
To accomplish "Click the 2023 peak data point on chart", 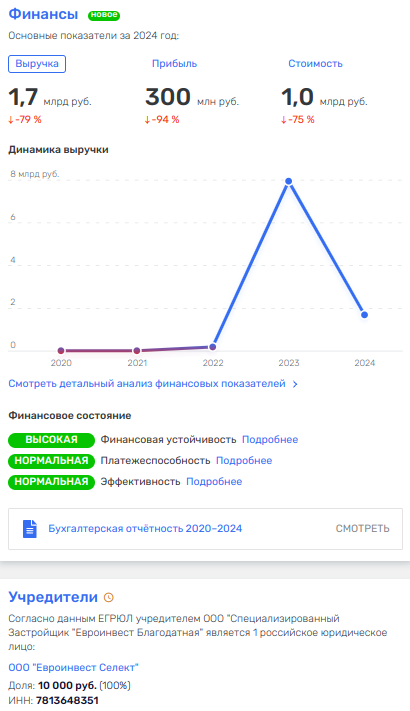I will [288, 181].
